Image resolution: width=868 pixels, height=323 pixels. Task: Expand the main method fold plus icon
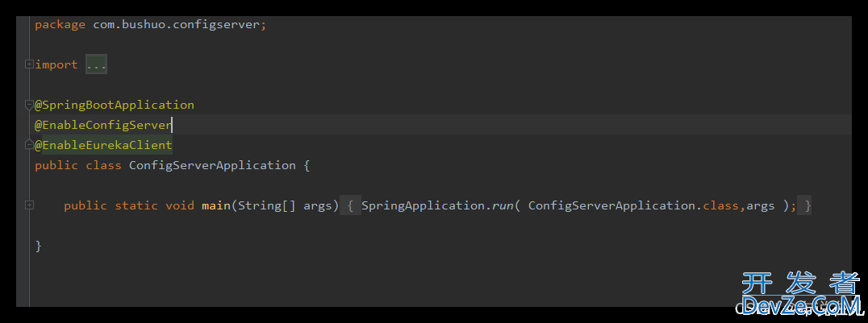(x=29, y=205)
